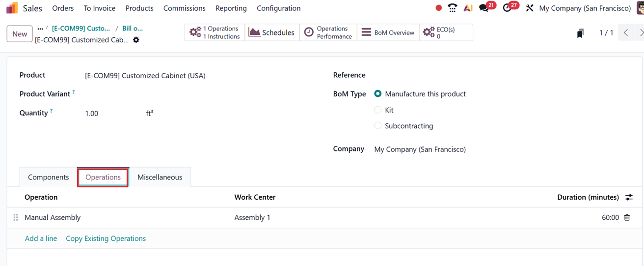Expand the breadcrumb ellipsis menu
Viewport: 644px width, 266px height.
(x=40, y=29)
